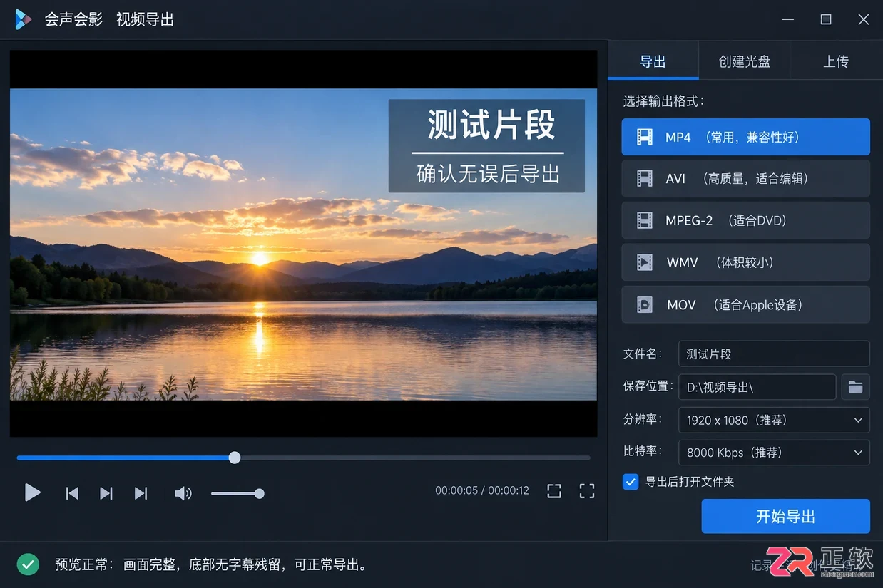Expand the 分辨率 dropdown showing 1920 x 1080
This screenshot has height=588, width=883.
[x=774, y=420]
